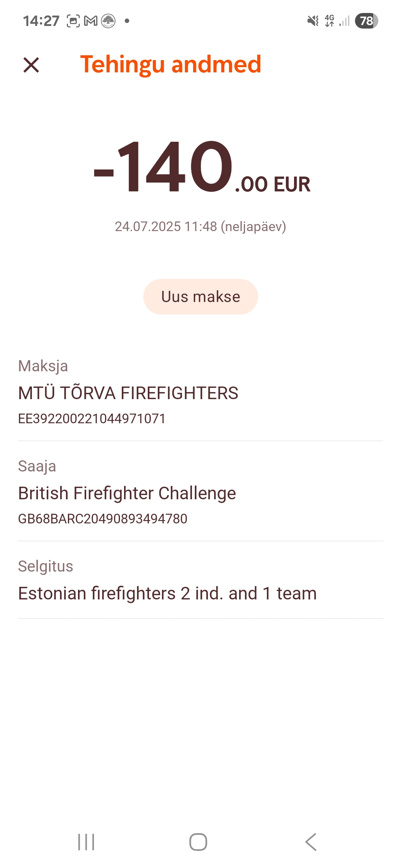Screen dimensions: 401x868
Task: Tap the battery level indicator
Action: (366, 21)
